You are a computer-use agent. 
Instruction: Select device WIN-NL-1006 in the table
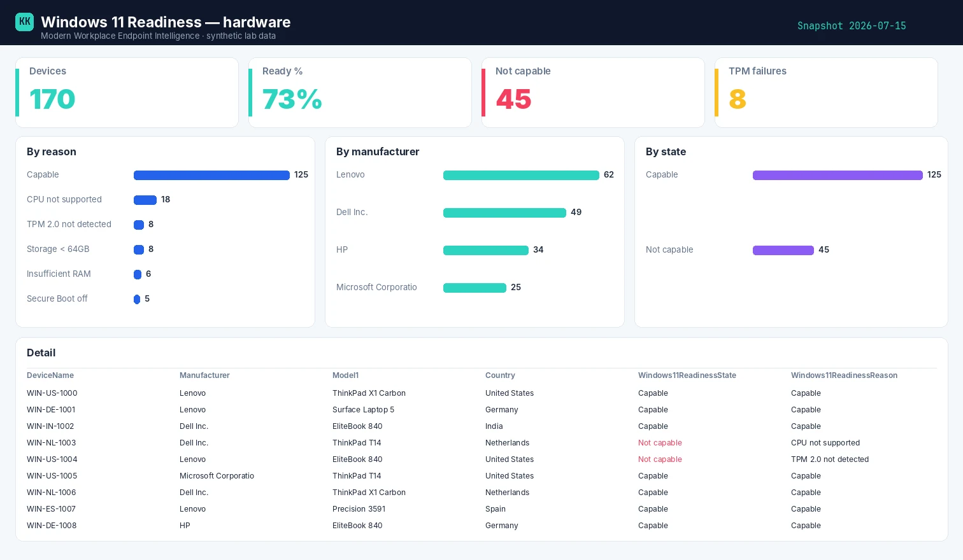tap(52, 493)
